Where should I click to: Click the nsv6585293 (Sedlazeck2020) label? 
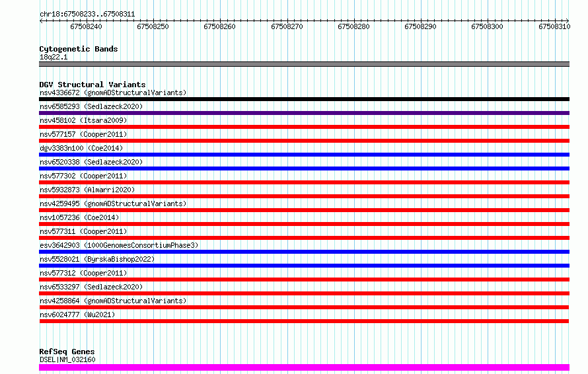[x=91, y=106]
